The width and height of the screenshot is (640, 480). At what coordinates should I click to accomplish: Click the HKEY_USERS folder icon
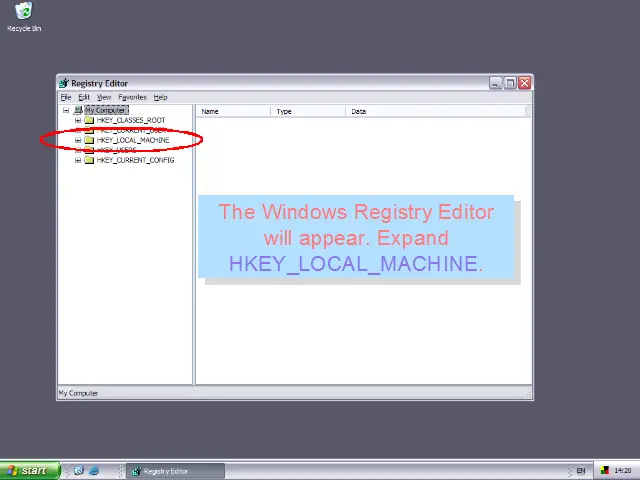coord(89,150)
